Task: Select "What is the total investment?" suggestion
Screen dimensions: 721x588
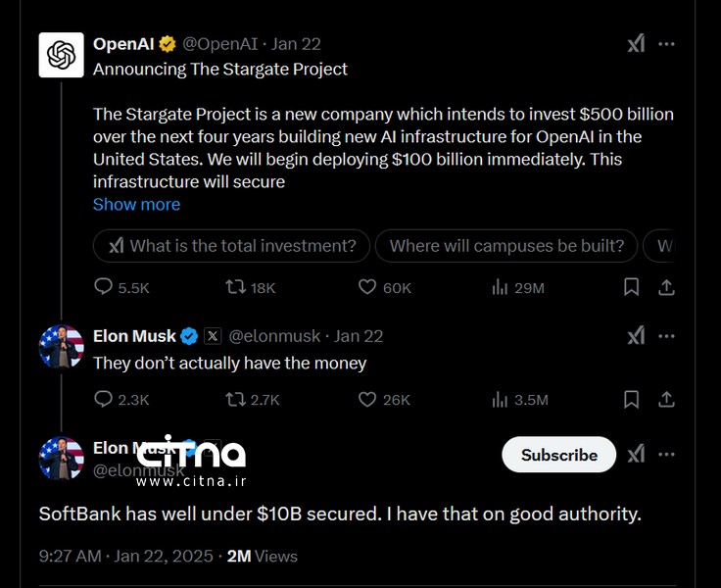Action: coord(232,246)
